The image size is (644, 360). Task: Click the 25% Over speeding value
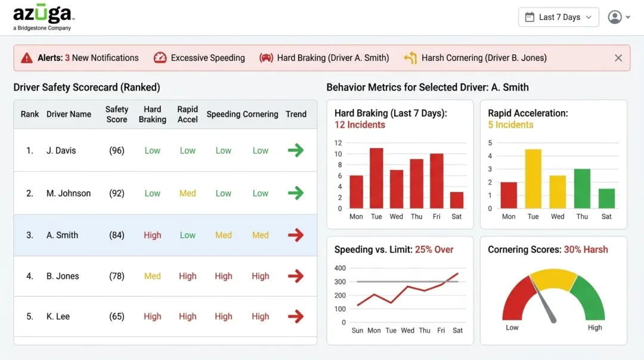click(x=434, y=250)
